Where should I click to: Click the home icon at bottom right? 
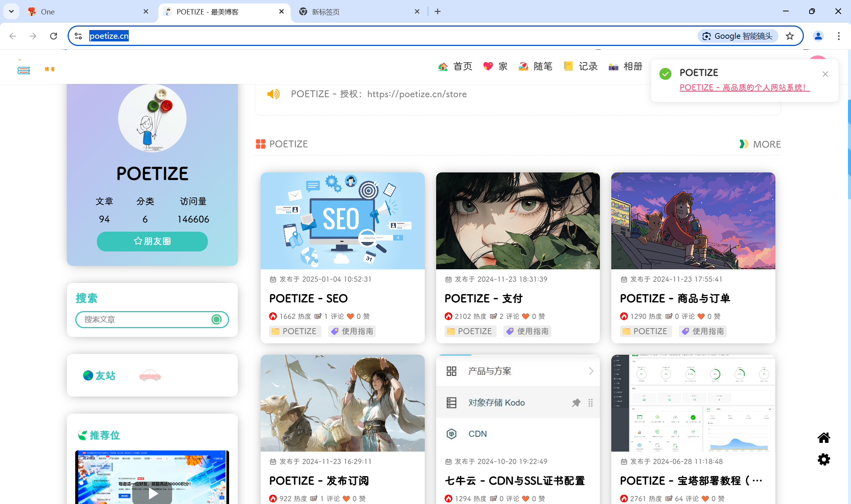tap(824, 438)
